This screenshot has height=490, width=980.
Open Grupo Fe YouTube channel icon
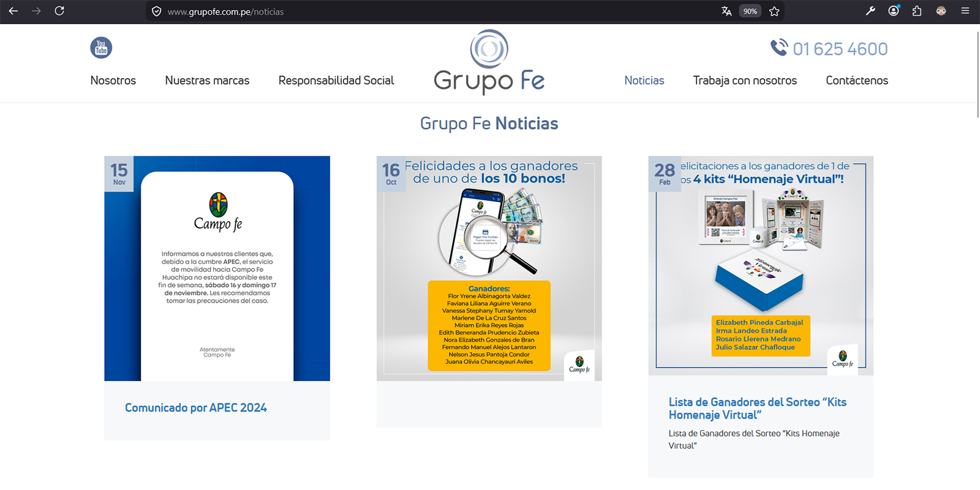(x=101, y=48)
